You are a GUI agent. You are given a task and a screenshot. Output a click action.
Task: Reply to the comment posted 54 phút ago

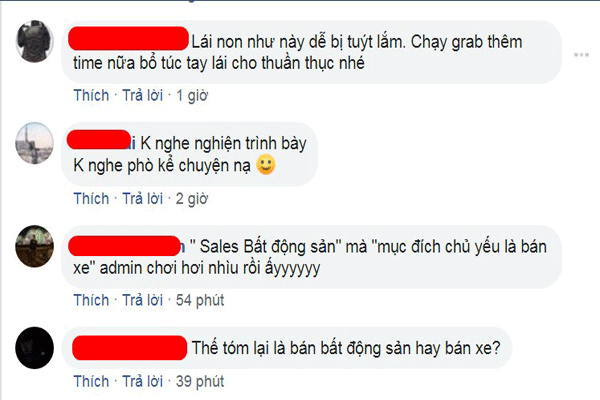point(143,300)
